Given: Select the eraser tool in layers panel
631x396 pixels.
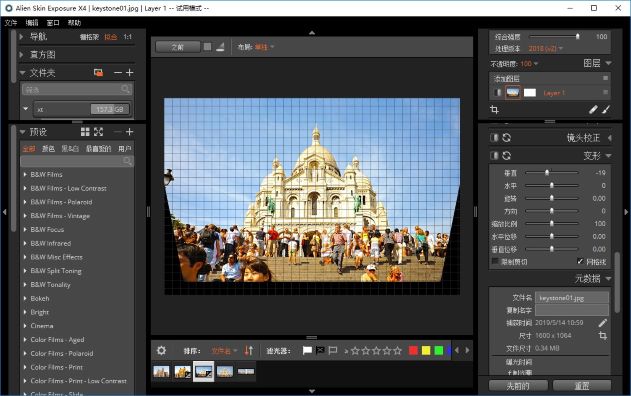Looking at the screenshot, I should [x=593, y=109].
